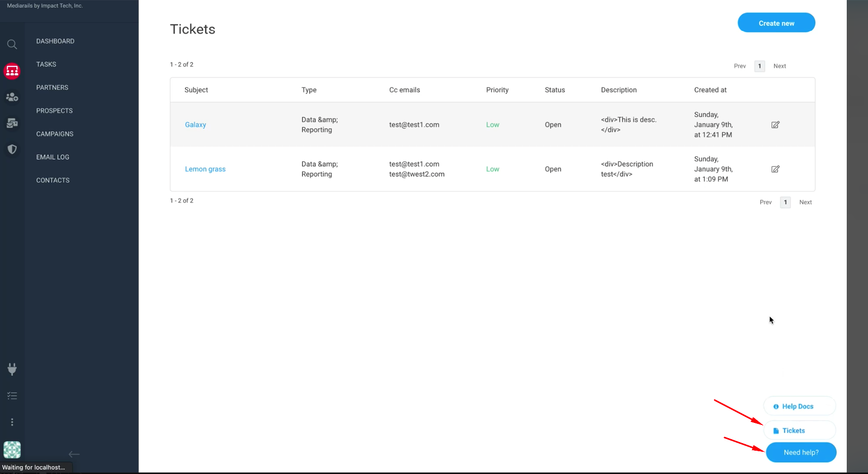The width and height of the screenshot is (868, 474).
Task: Click Next in the top pagination
Action: 779,66
